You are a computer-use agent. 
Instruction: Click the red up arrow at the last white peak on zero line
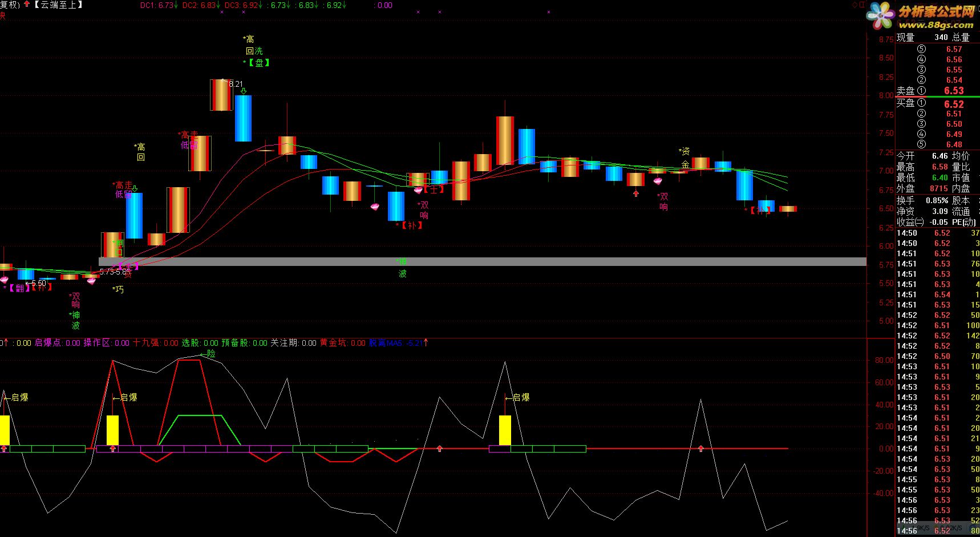pos(701,449)
